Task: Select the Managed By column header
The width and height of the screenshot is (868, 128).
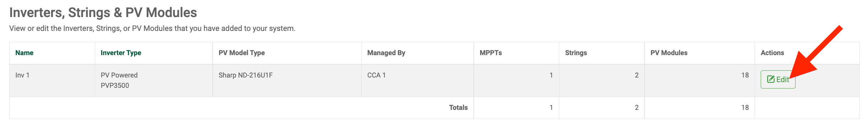Action: coord(386,53)
